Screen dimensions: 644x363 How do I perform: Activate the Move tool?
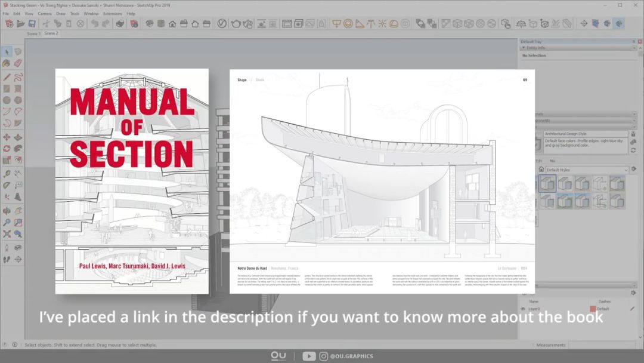7,137
